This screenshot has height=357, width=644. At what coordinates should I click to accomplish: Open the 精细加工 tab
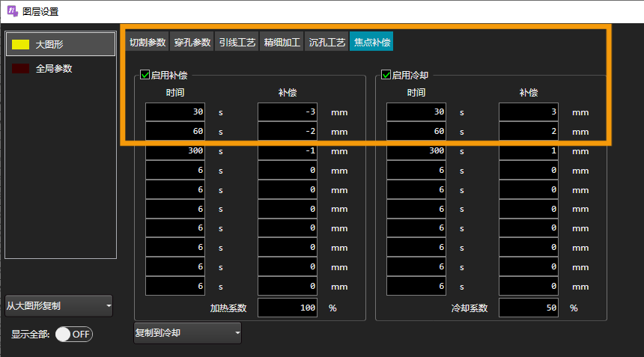coord(282,43)
